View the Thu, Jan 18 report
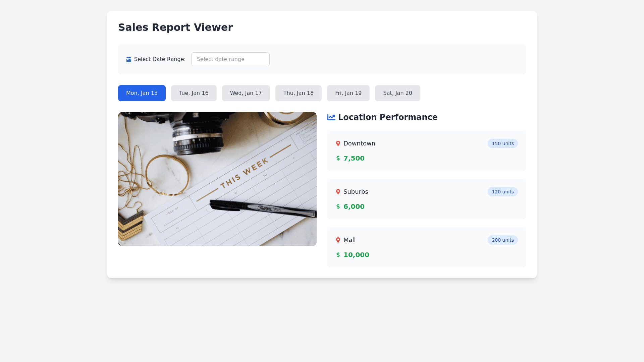The height and width of the screenshot is (362, 644). coord(298,93)
